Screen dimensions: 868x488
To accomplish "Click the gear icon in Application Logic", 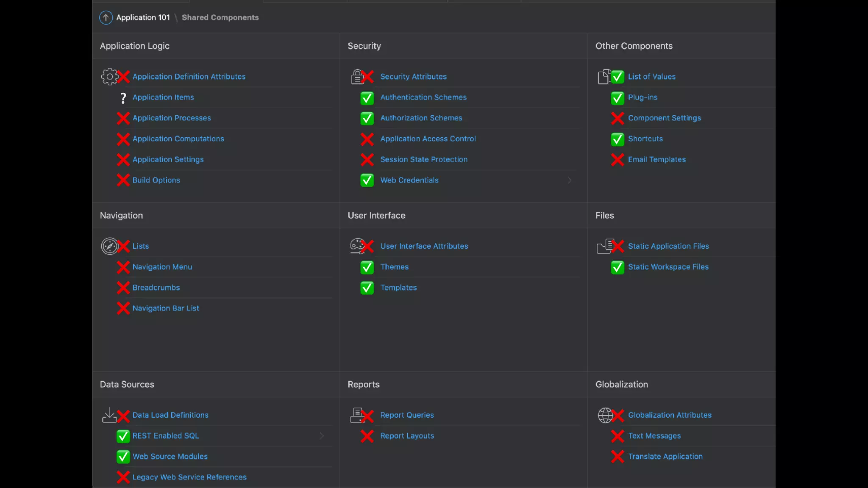I will click(109, 77).
